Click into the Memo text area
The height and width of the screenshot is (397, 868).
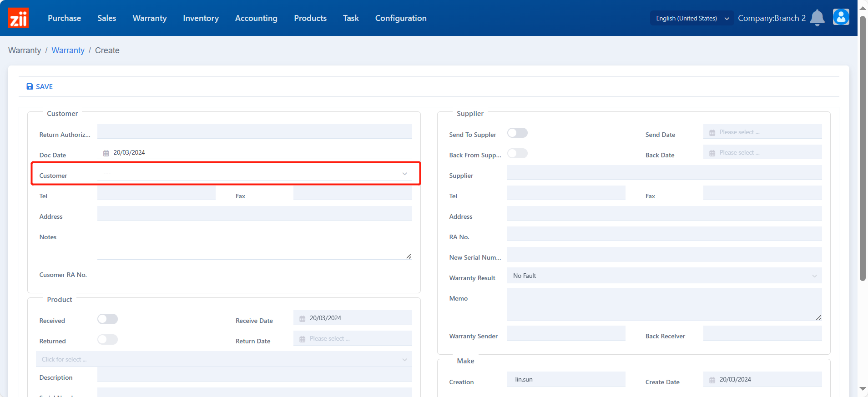(664, 304)
